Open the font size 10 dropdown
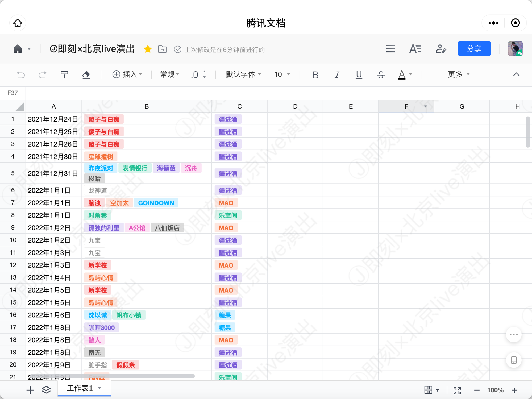The height and width of the screenshot is (399, 532). [282, 74]
